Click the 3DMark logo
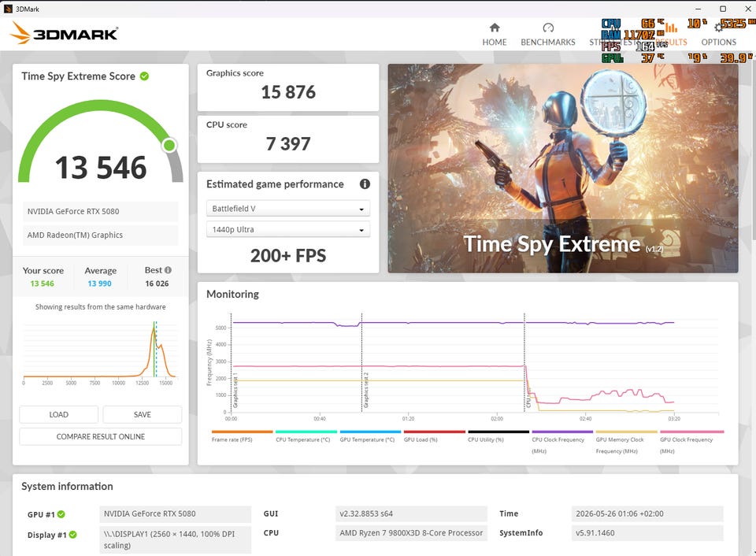This screenshot has width=756, height=556. pos(64,33)
